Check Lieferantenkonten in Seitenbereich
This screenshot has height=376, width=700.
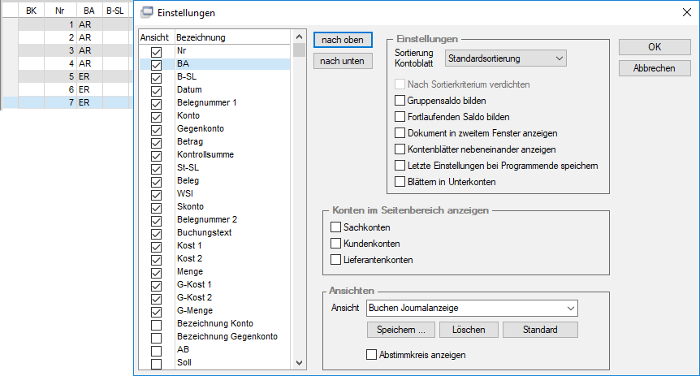[x=336, y=259]
